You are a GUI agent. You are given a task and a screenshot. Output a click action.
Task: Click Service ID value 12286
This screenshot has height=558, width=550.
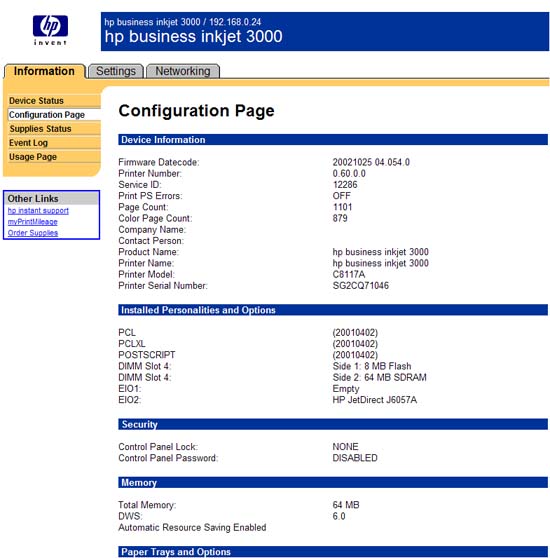click(345, 185)
